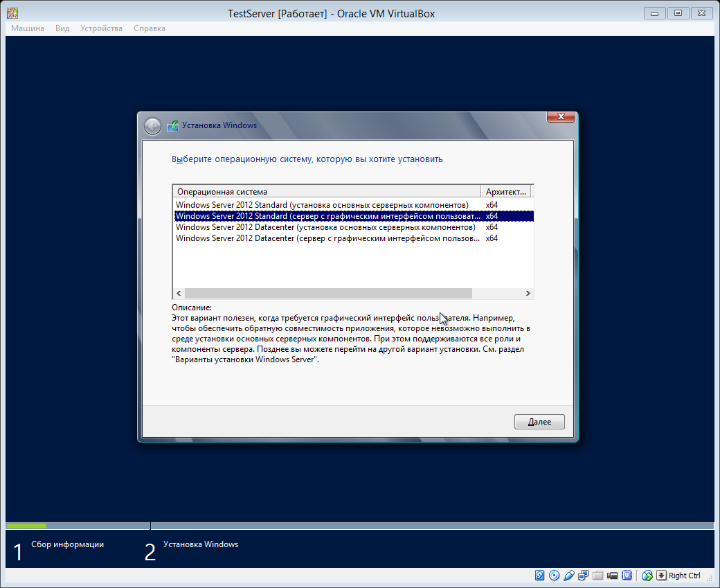This screenshot has height=588, width=720.
Task: Select Server 2012 Datacenter core installation row
Action: [354, 227]
